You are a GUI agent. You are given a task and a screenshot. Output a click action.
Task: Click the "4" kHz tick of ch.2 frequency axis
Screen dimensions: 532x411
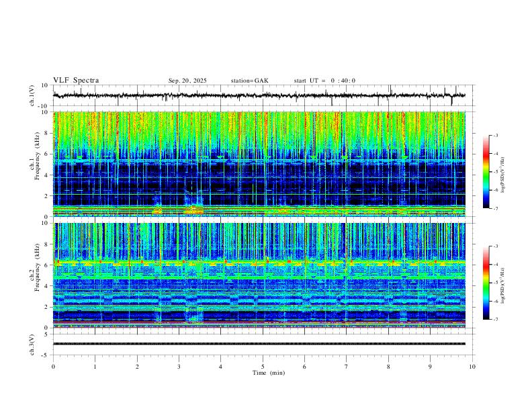(x=47, y=286)
